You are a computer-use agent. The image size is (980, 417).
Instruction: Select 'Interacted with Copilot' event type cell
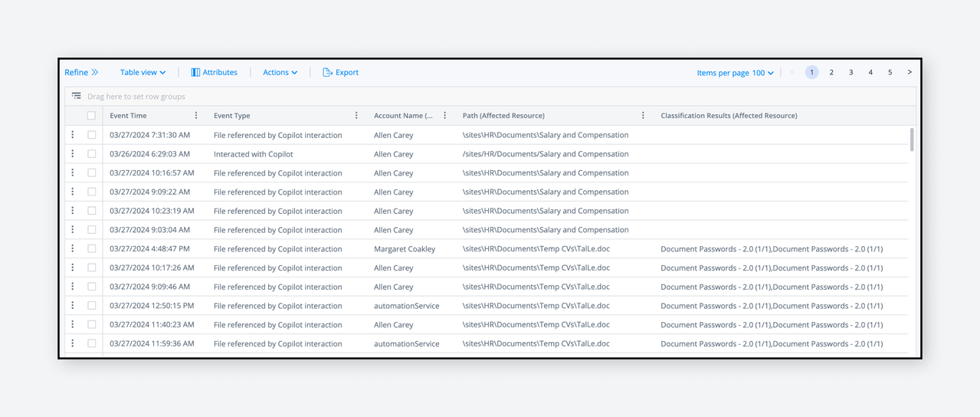pos(254,154)
